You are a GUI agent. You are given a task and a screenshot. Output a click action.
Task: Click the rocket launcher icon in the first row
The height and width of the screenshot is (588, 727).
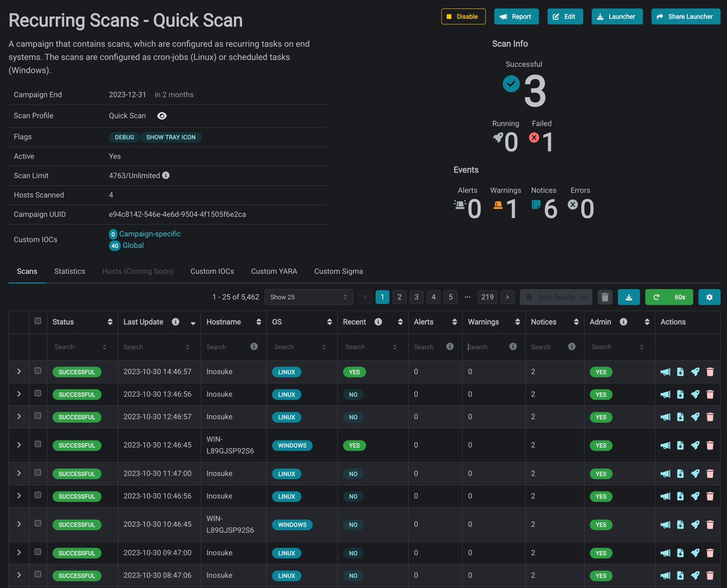coord(695,372)
